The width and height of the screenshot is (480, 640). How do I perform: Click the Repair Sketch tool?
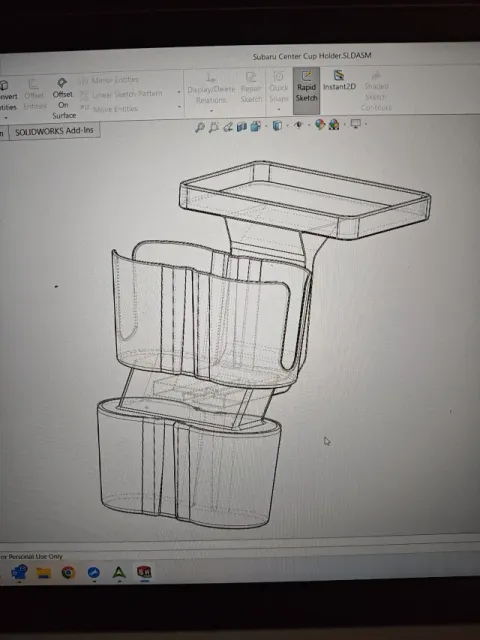point(251,88)
